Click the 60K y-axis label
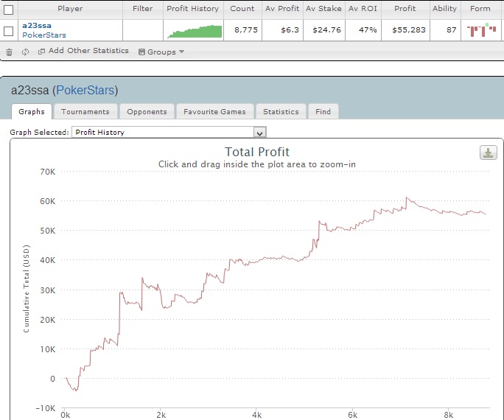This screenshot has width=504, height=420. click(x=48, y=201)
